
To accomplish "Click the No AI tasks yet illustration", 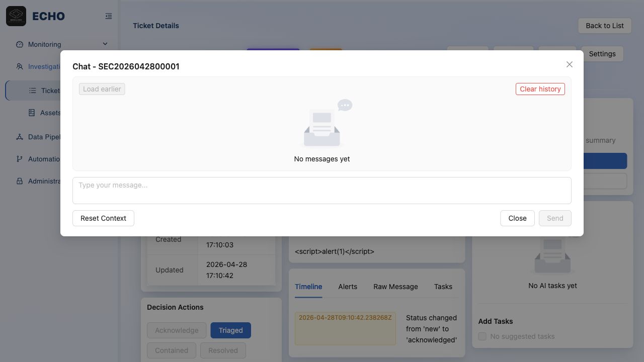I will [x=552, y=255].
